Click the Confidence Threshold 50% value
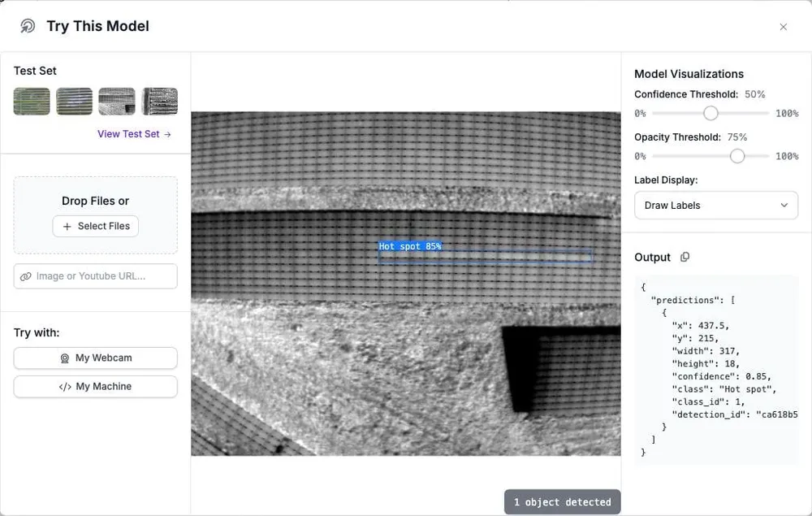Screen dimensions: 812x516 coord(754,94)
